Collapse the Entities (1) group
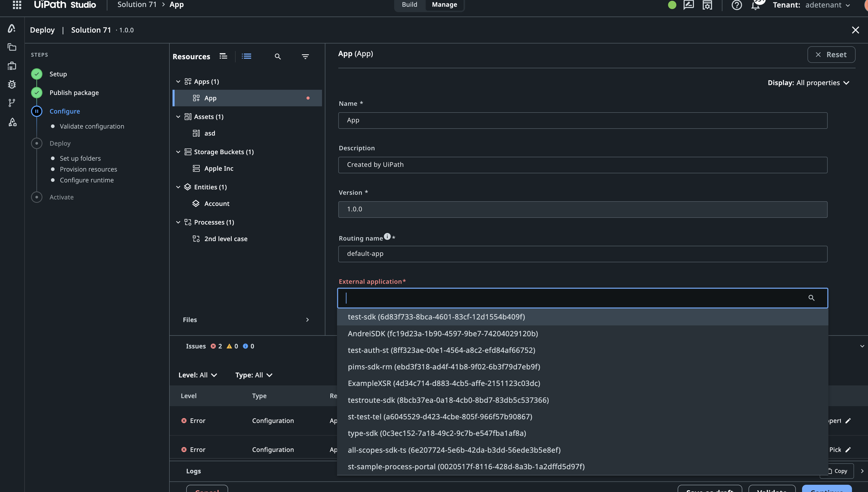 pyautogui.click(x=178, y=187)
